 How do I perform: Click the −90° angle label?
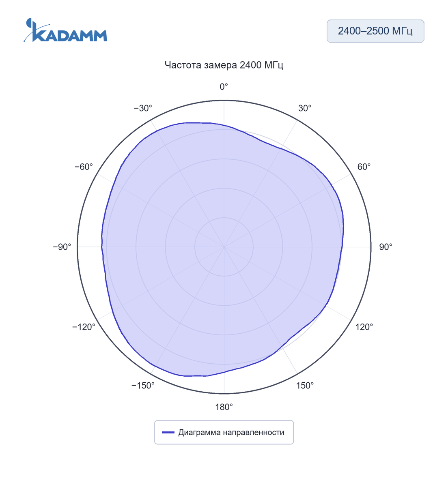point(62,247)
